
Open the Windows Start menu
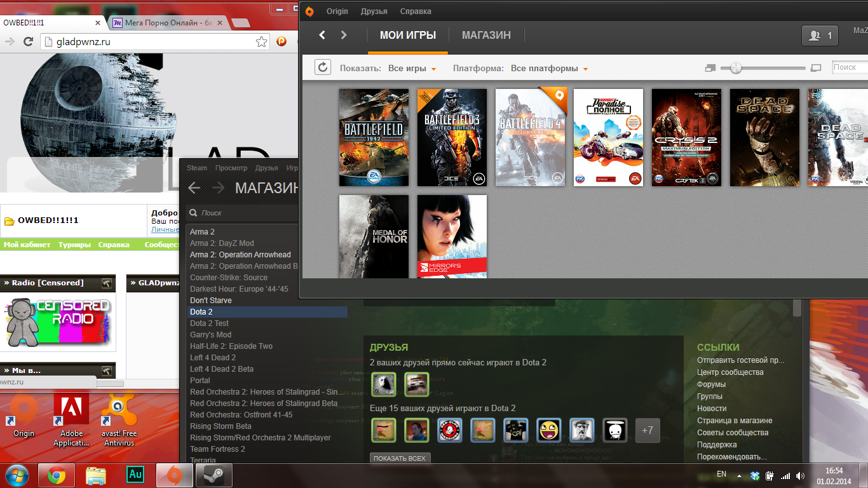pos(17,475)
